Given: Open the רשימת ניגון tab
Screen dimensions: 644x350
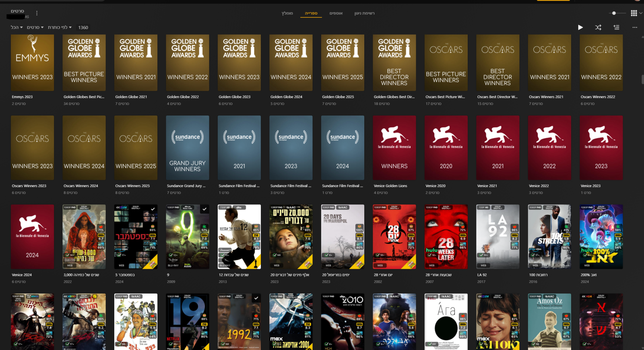Looking at the screenshot, I should pos(364,13).
